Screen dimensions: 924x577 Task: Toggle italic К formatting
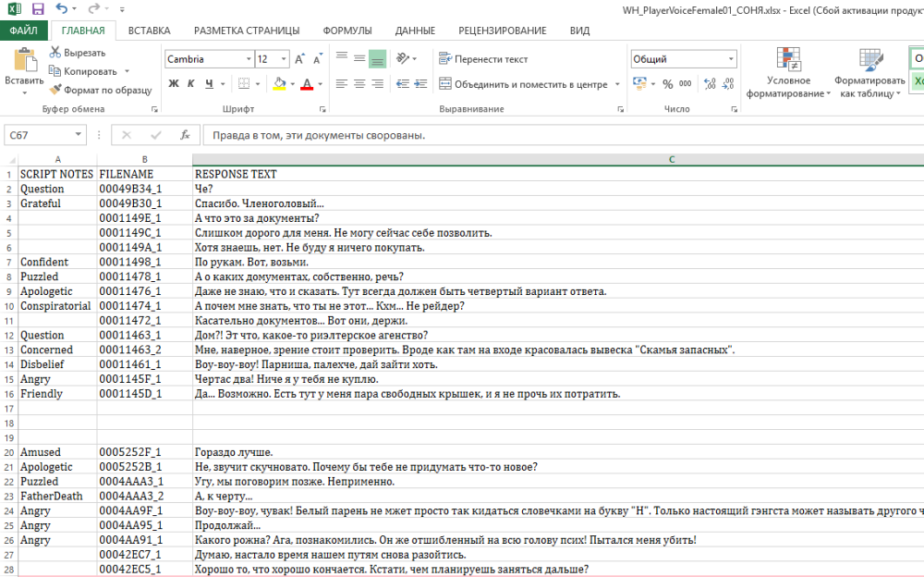tap(191, 84)
